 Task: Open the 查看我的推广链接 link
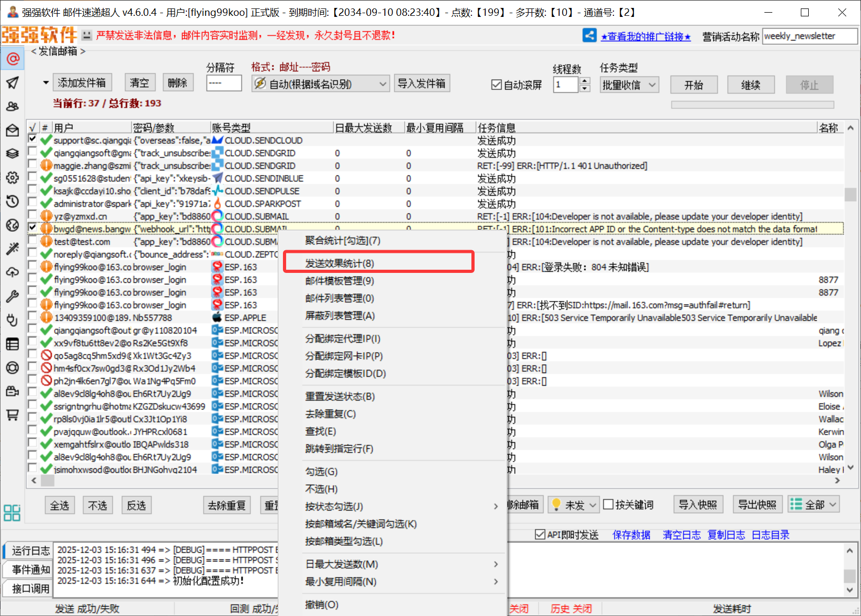[x=645, y=36]
